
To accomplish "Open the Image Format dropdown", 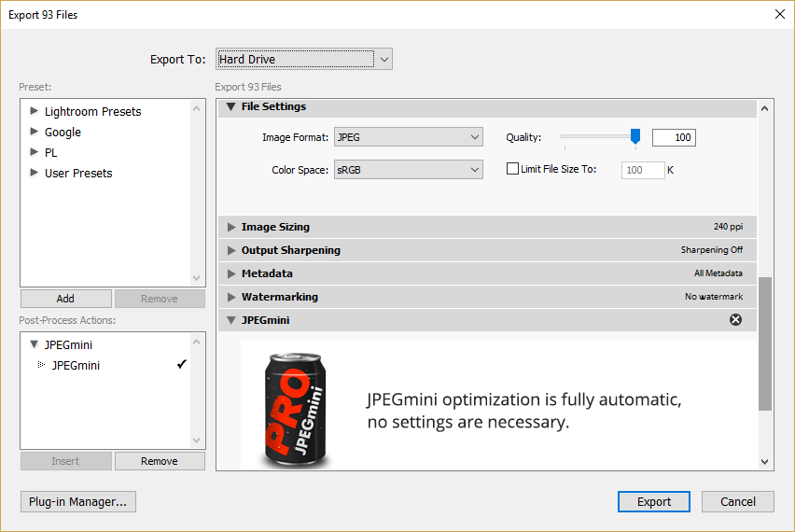I will coord(408,137).
